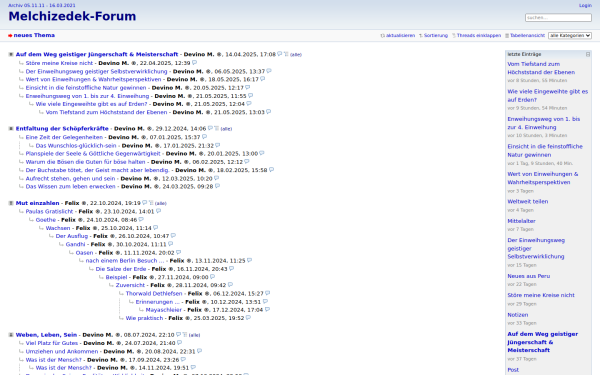Image resolution: width=600 pixels, height=375 pixels.
Task: Open the preview bubble for 'Warum die Bösen die Guten für böse halten'
Action: click(x=247, y=162)
